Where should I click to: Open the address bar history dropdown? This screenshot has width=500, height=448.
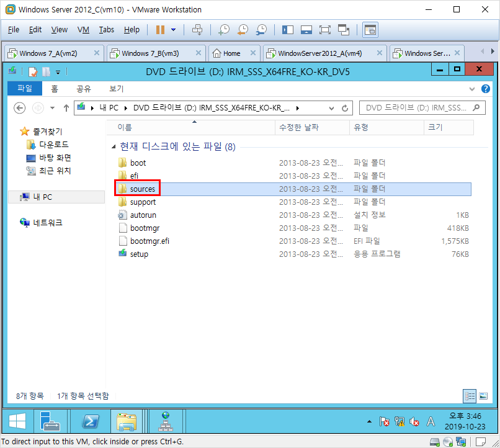tap(332, 109)
